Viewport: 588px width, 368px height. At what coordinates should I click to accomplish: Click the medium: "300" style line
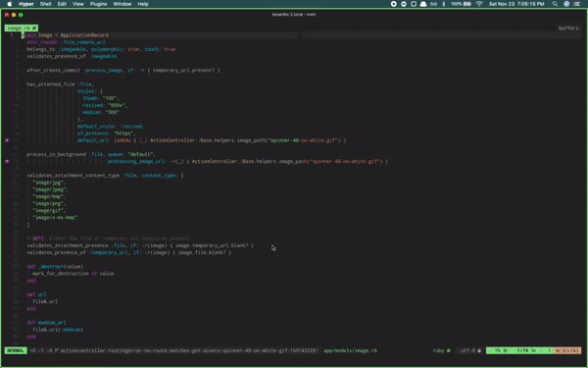[x=101, y=112]
